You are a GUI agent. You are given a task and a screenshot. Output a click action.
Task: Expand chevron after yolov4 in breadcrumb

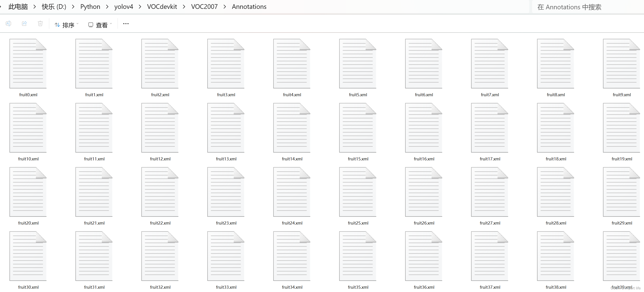140,7
